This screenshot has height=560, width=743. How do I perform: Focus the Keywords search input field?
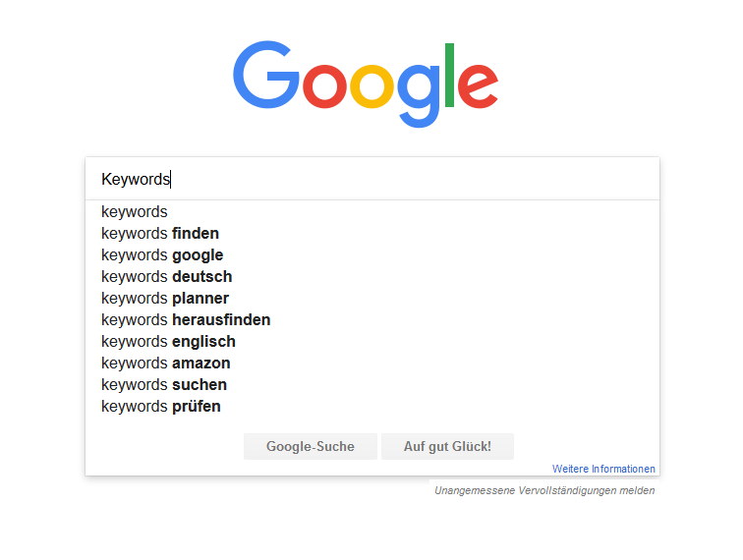click(x=372, y=179)
